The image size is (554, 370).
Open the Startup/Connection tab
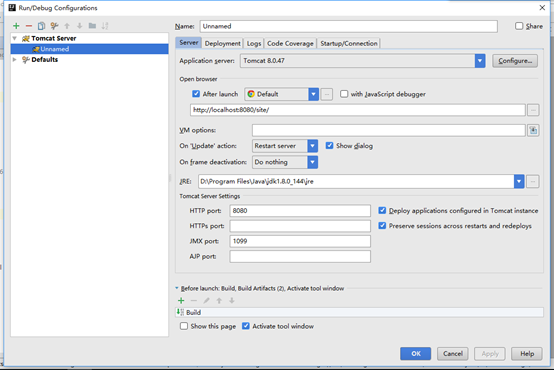pyautogui.click(x=349, y=43)
